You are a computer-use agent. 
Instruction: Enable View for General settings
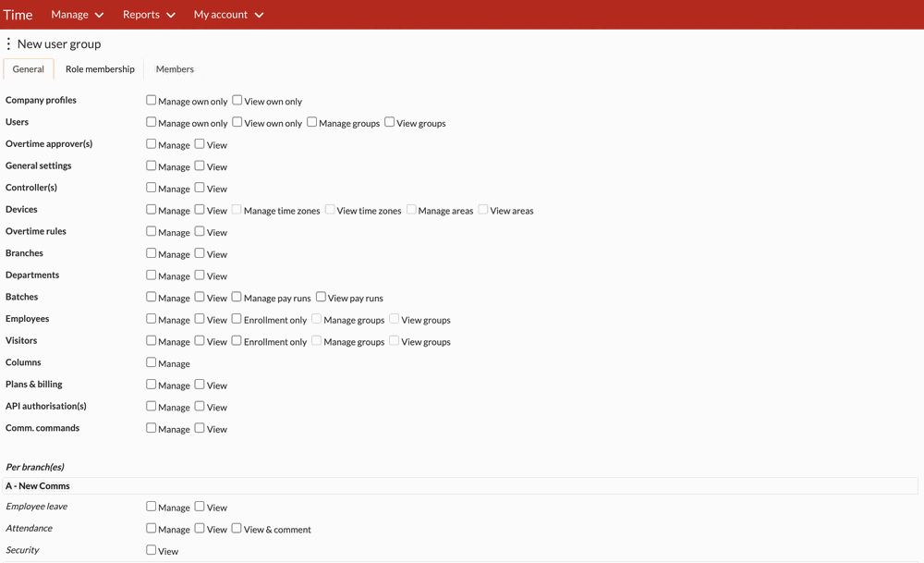200,165
